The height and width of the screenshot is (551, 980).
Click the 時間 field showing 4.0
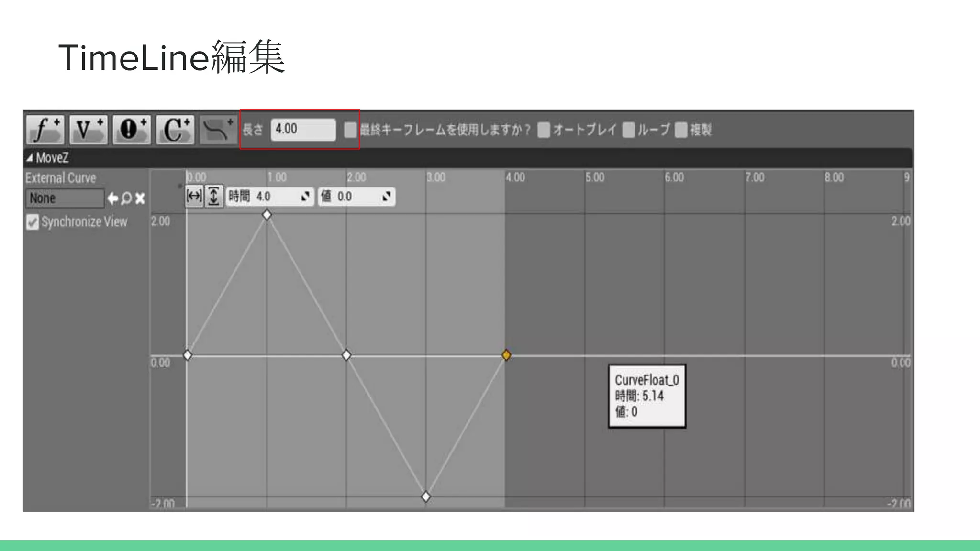click(x=269, y=196)
